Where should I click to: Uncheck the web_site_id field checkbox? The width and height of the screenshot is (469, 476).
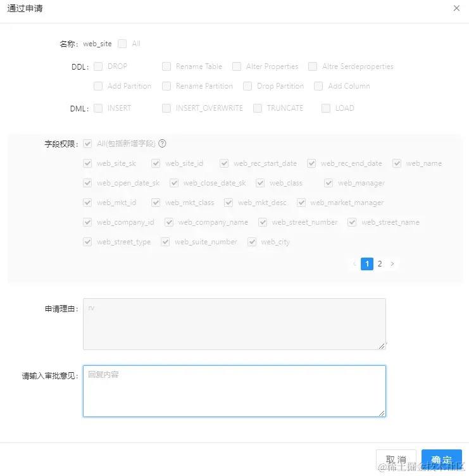coord(156,163)
